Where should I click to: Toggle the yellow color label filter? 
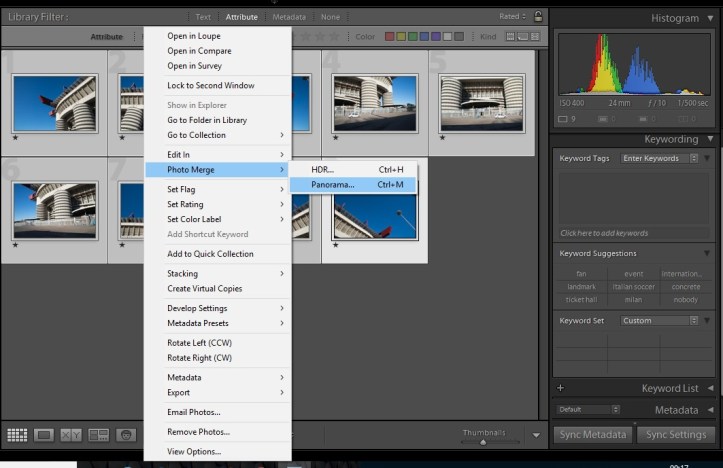pyautogui.click(x=402, y=37)
